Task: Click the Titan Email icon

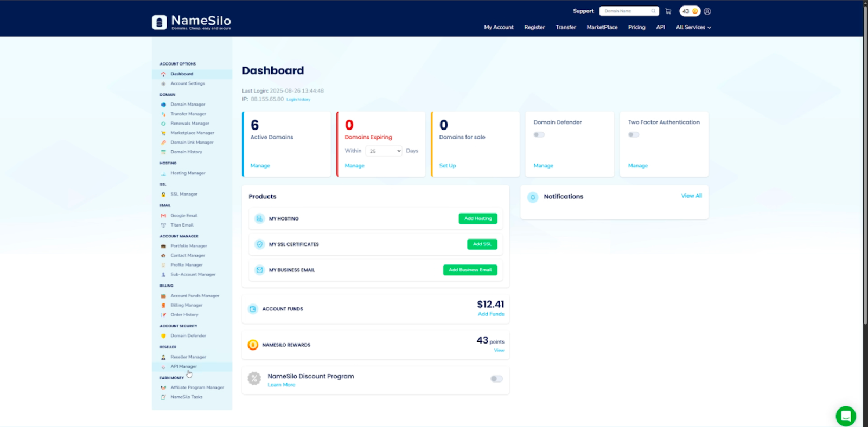Action: click(x=163, y=225)
